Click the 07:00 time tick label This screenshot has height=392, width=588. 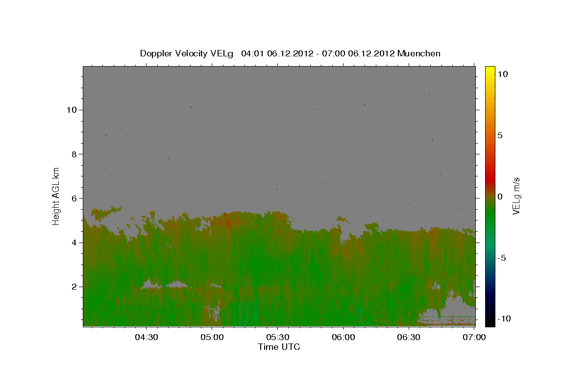click(x=474, y=337)
